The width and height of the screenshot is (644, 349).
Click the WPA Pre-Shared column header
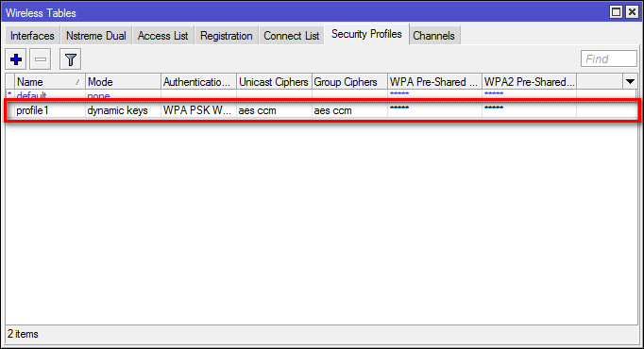click(434, 82)
